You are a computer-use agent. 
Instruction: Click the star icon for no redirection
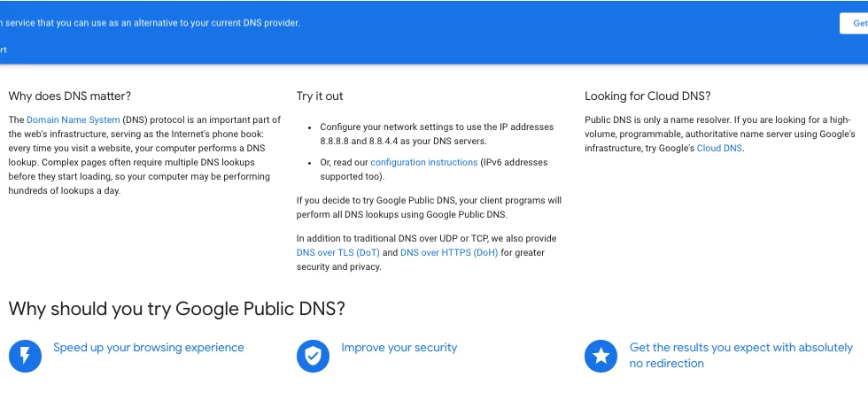pos(601,356)
